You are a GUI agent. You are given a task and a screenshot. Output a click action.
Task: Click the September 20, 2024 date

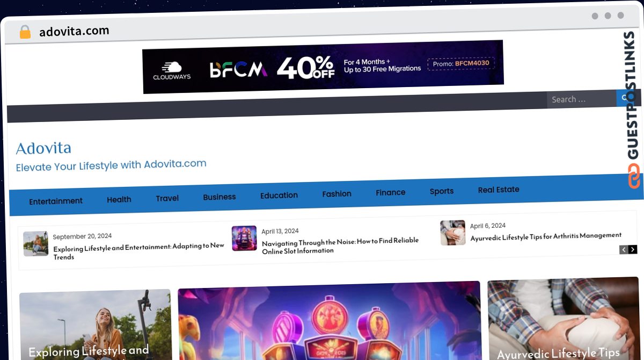(82, 236)
